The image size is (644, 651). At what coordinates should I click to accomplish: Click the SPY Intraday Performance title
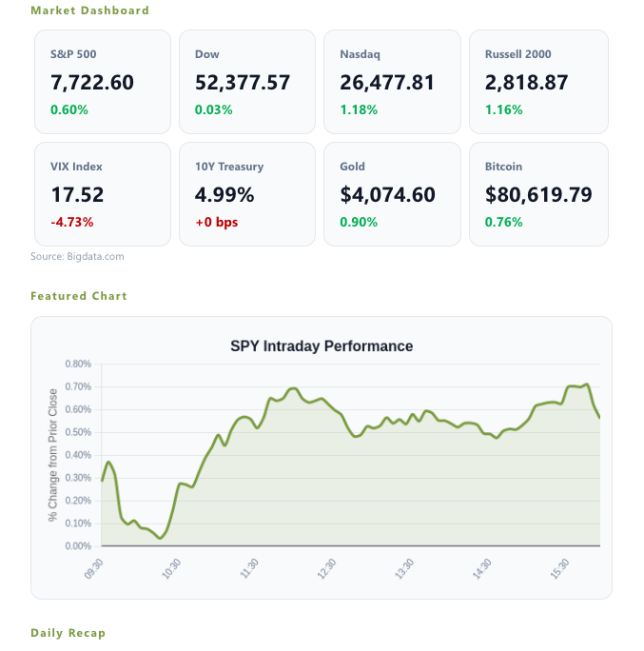tap(322, 346)
